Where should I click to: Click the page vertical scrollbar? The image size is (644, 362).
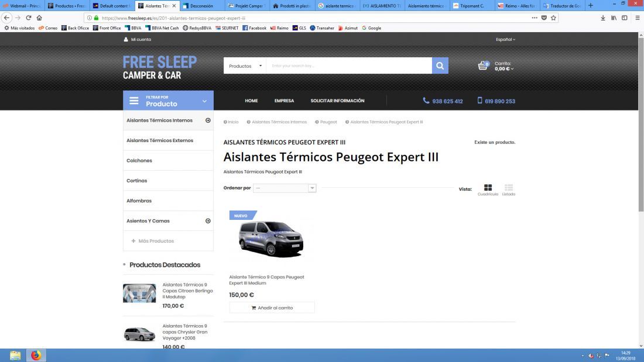(640, 125)
